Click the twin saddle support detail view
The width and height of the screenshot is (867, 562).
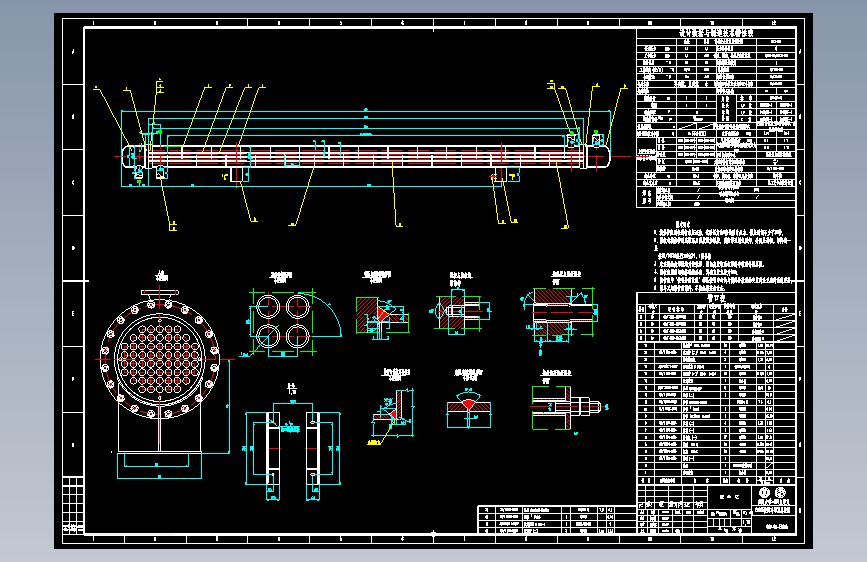click(293, 443)
